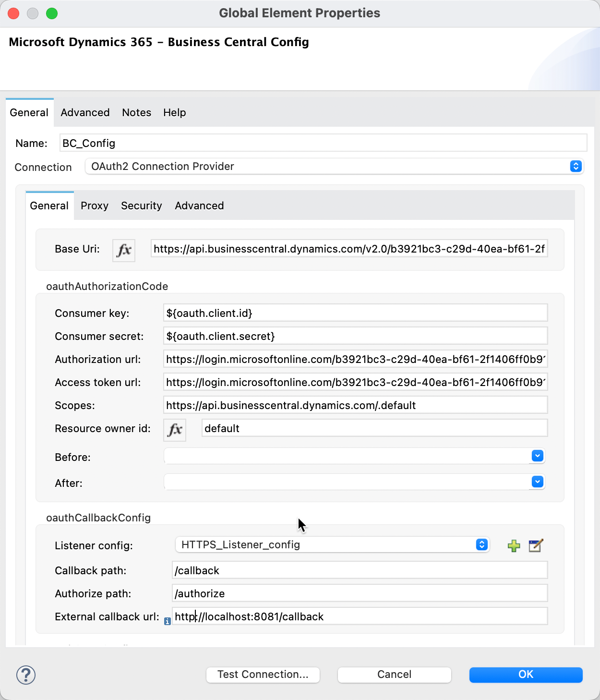
Task: Switch to the outer Advanced tab
Action: coord(85,113)
